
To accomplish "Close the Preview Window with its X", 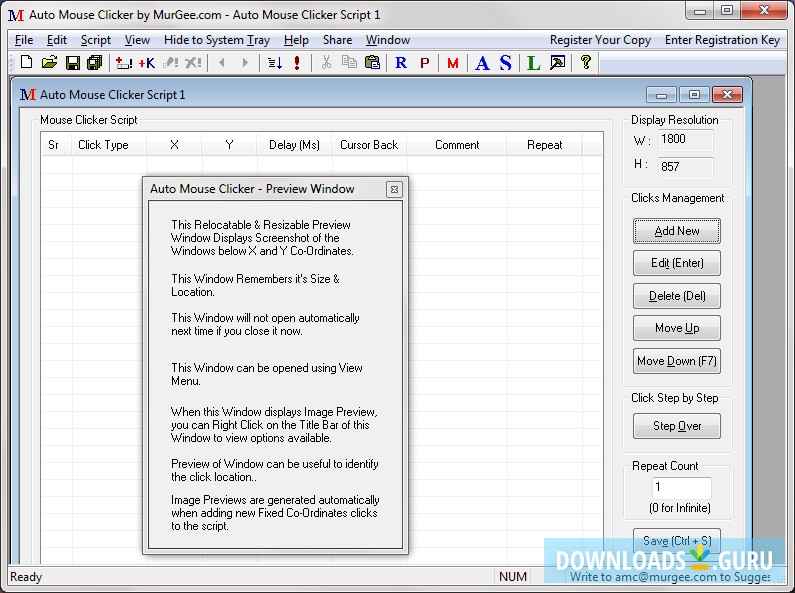I will tap(394, 190).
